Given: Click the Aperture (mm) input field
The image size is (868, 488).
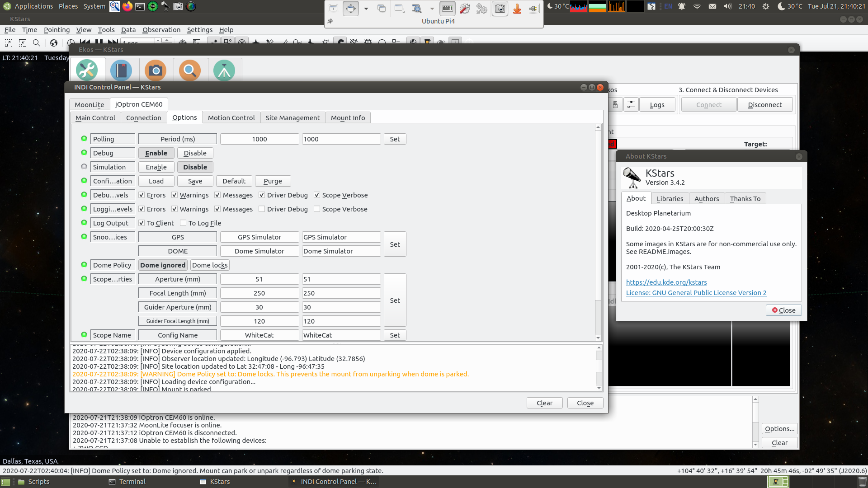Looking at the screenshot, I should 341,279.
